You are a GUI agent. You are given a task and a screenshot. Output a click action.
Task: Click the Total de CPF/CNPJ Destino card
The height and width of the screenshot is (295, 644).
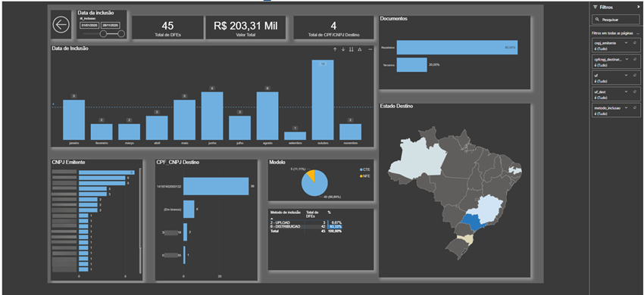tap(334, 28)
